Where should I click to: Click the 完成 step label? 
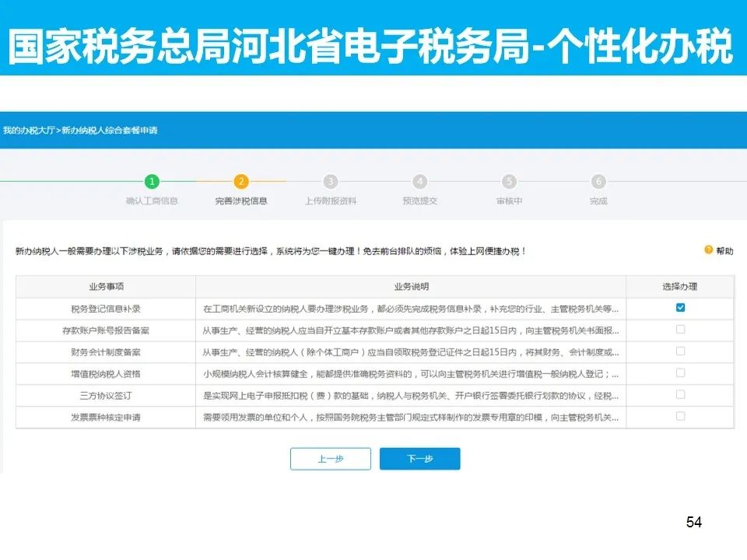(x=598, y=201)
